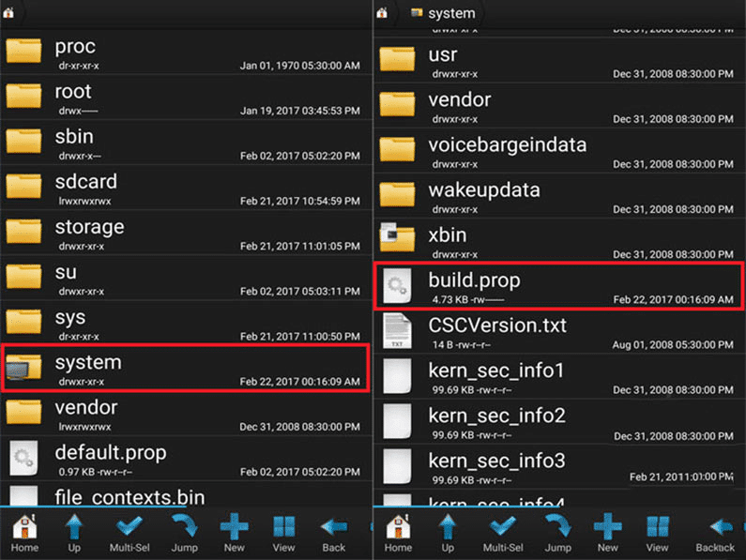Viewport: 746px width, 560px height.
Task: Tap root home icon in left pane path bar
Action: pyautogui.click(x=8, y=13)
